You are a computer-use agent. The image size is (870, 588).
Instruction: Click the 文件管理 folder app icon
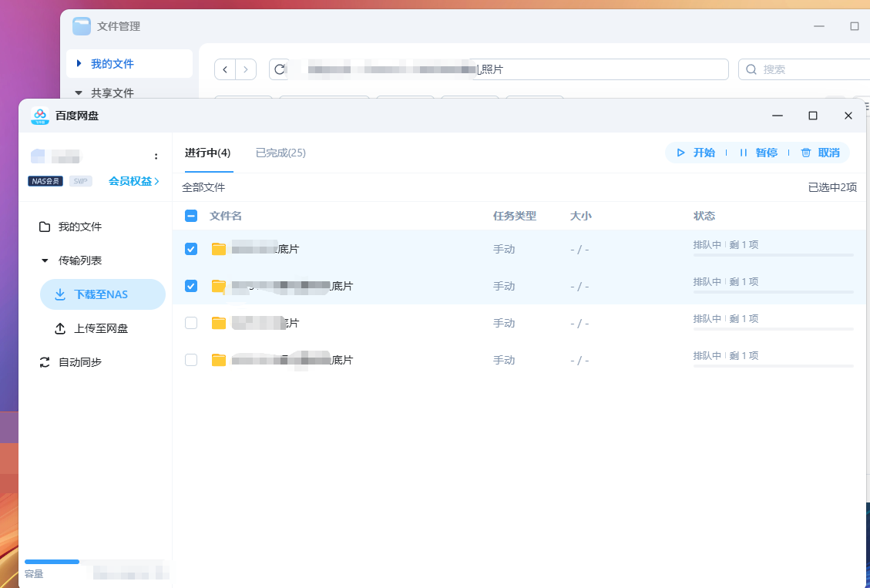click(x=82, y=26)
